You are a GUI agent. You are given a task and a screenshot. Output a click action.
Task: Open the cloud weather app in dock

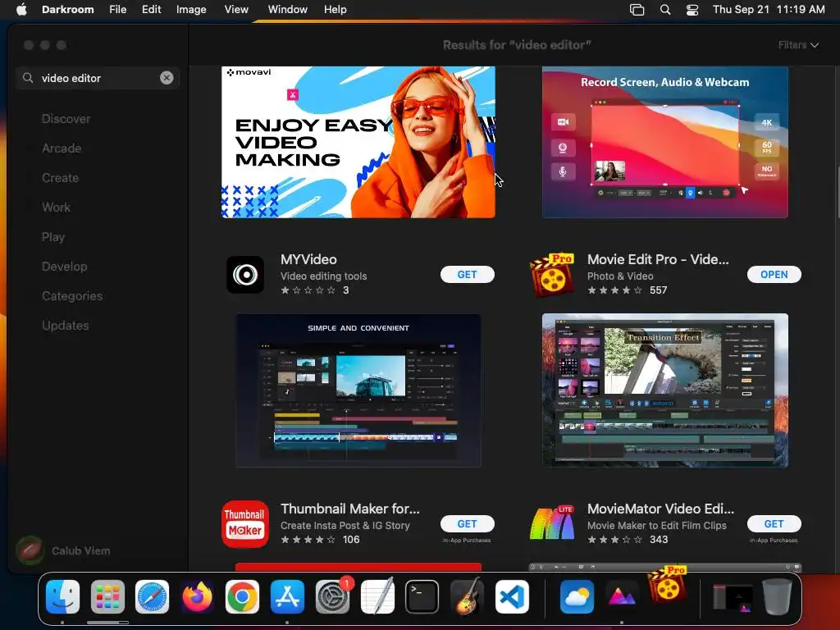(577, 597)
